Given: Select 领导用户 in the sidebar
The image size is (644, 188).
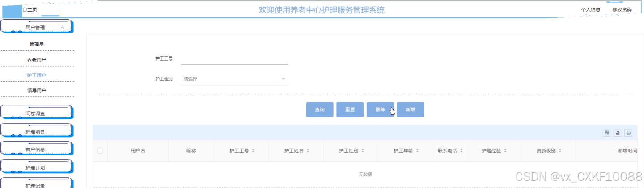Looking at the screenshot, I should pyautogui.click(x=37, y=90).
